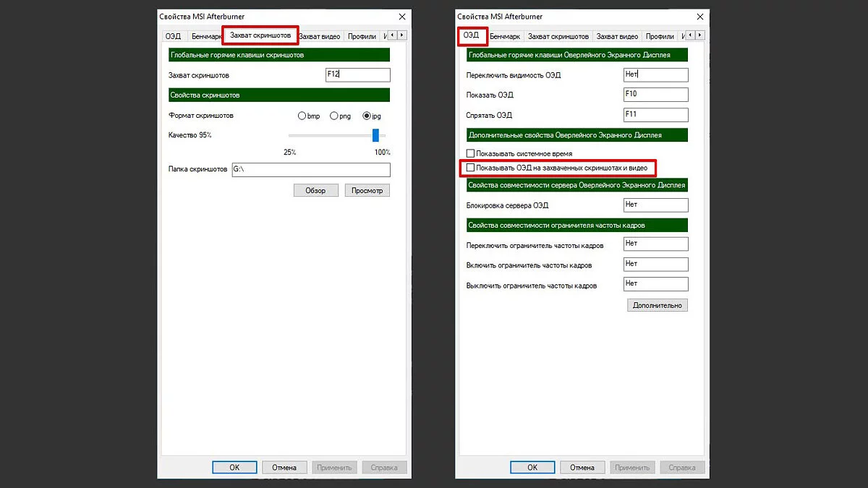Close the left MSI Afterburner properties window
The height and width of the screenshot is (488, 868).
click(401, 17)
